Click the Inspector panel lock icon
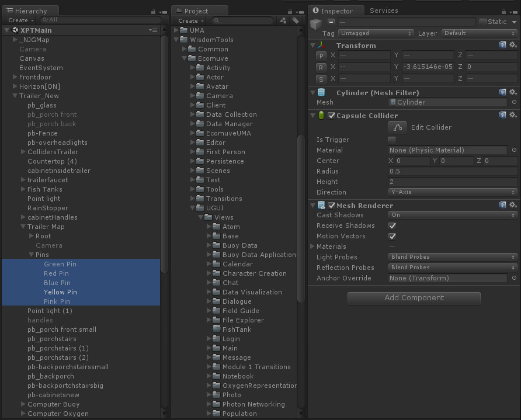This screenshot has height=420, width=521. [503, 12]
